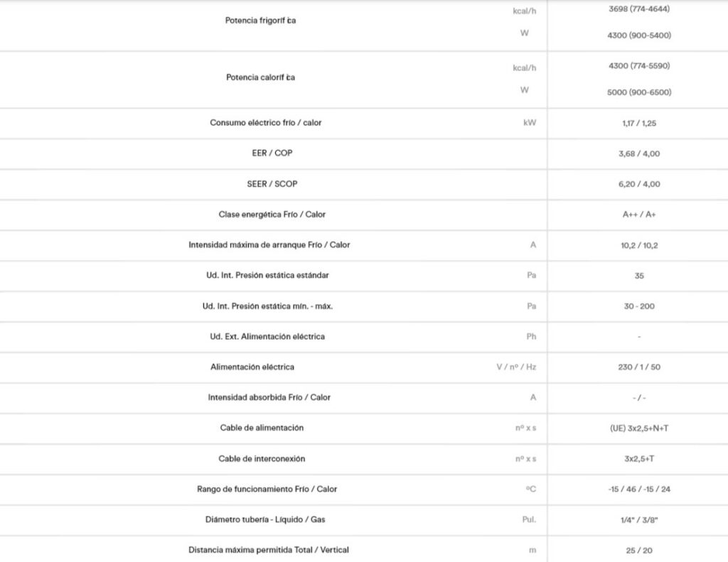Viewport: 728px width, 562px height.
Task: Select the Cable de interconexión label
Action: 262,458
